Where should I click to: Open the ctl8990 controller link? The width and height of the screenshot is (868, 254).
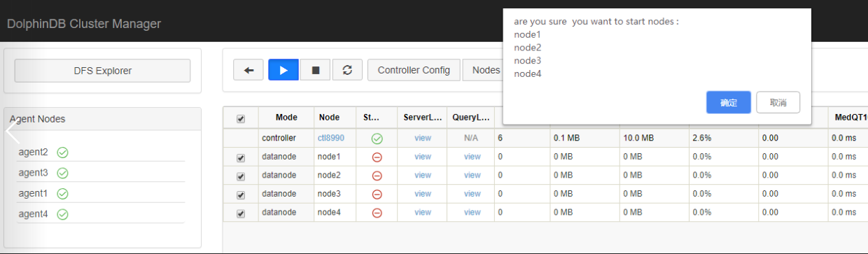[x=331, y=139]
